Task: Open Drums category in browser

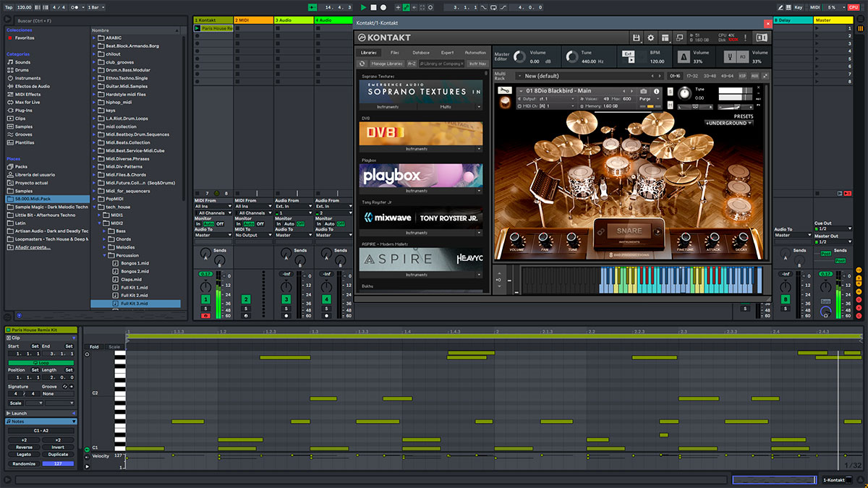Action: click(22, 70)
